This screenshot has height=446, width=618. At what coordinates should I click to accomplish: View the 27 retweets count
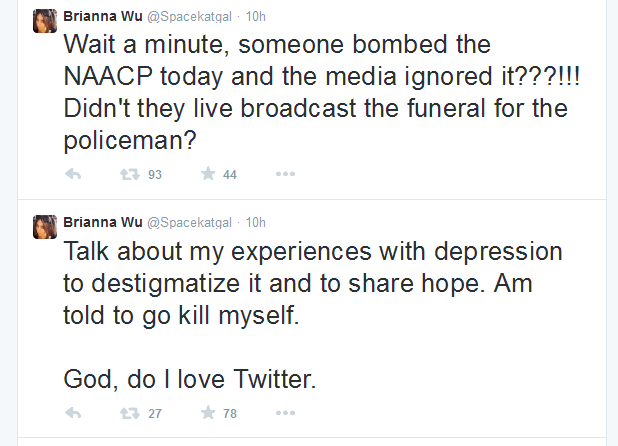click(155, 414)
